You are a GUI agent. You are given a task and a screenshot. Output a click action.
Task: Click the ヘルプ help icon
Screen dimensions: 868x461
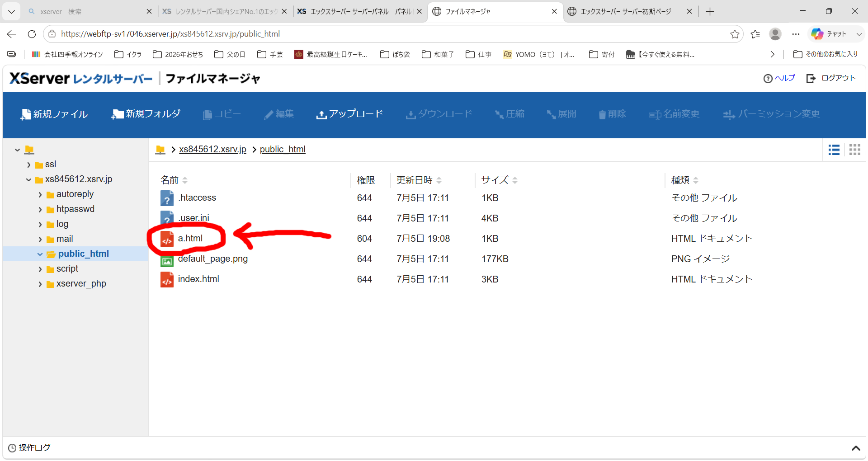click(768, 79)
